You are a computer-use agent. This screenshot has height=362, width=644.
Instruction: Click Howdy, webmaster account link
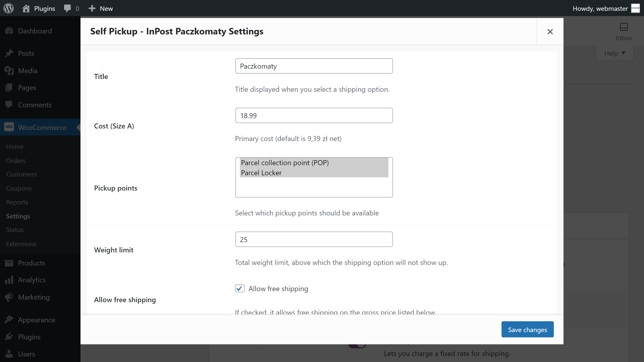pos(600,9)
